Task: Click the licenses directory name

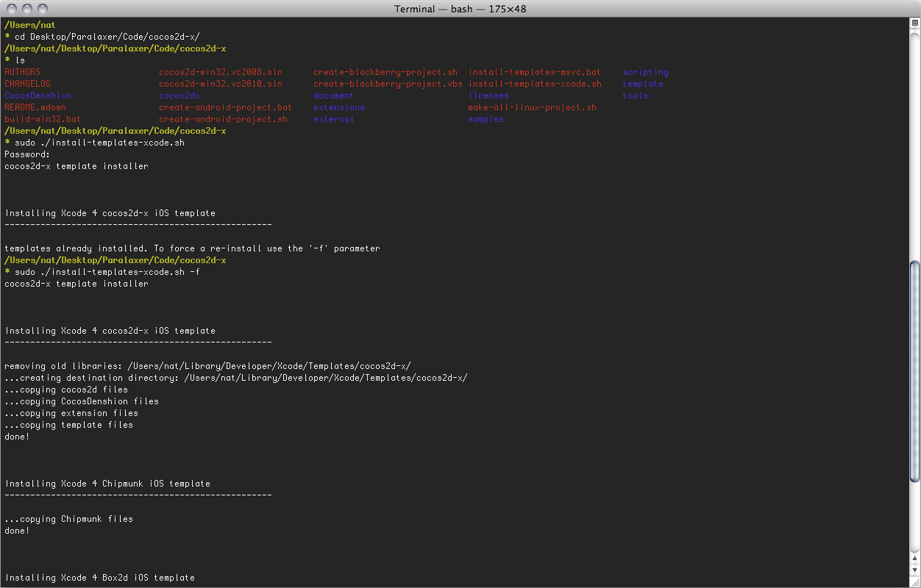Action: (x=488, y=96)
